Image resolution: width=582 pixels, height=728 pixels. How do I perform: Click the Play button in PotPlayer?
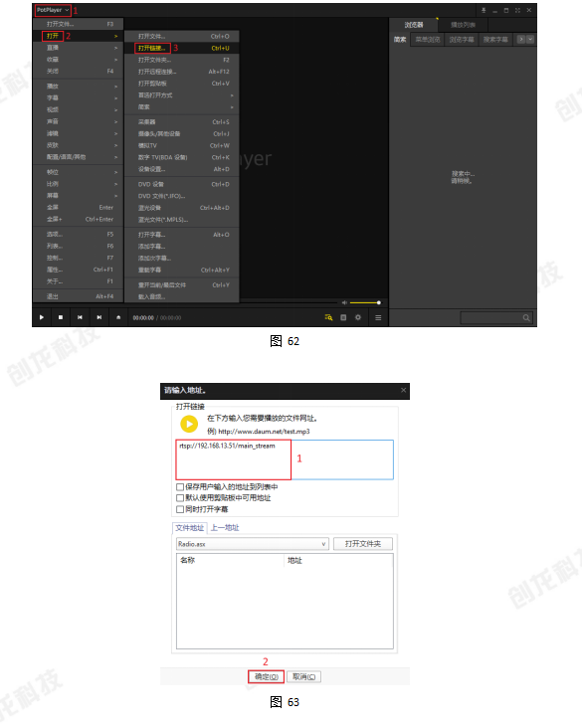[x=42, y=317]
